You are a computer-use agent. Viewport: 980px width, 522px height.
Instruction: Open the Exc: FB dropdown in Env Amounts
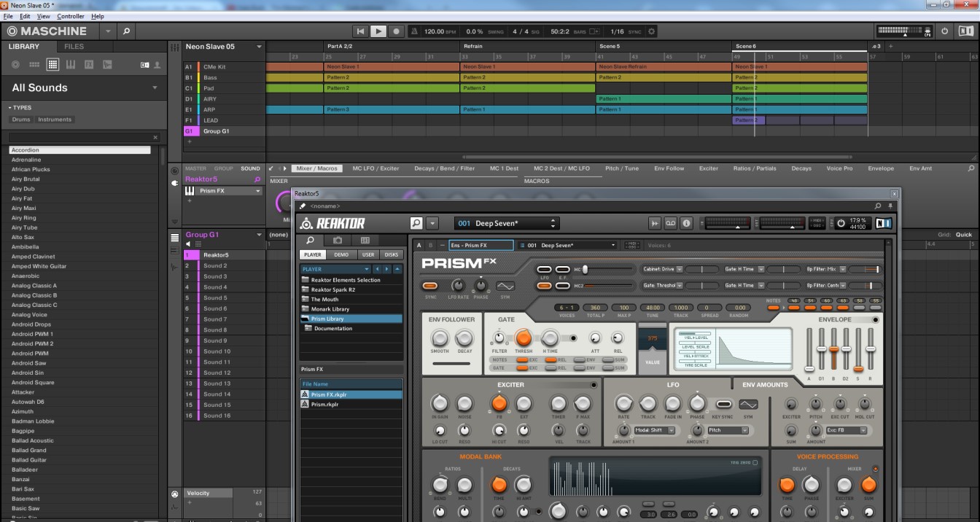[x=863, y=430]
